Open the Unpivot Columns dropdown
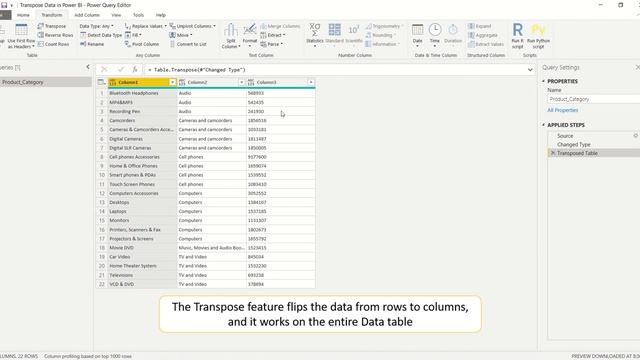Screen dimensions: 640x360 click(x=193, y=26)
